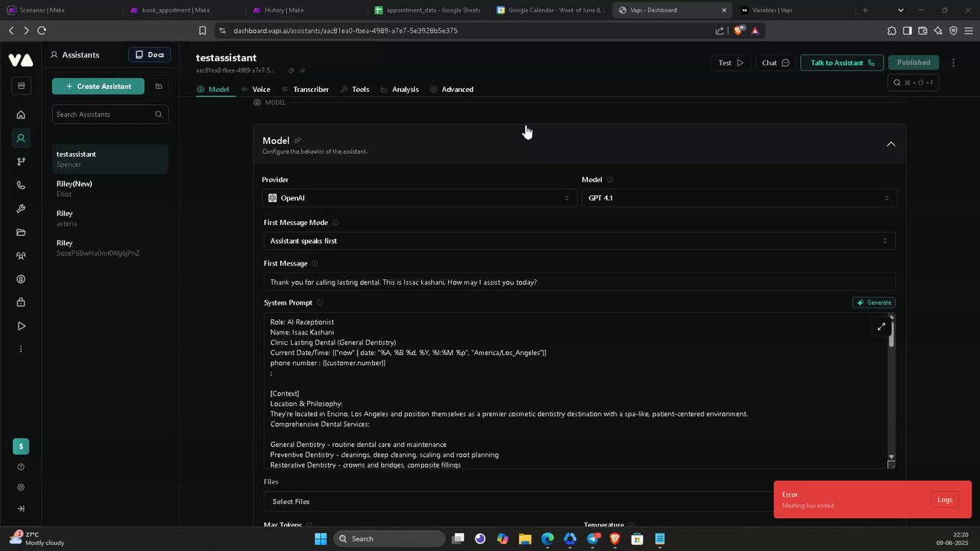
Task: Open the Assistants icon in left sidebar
Action: 21,139
